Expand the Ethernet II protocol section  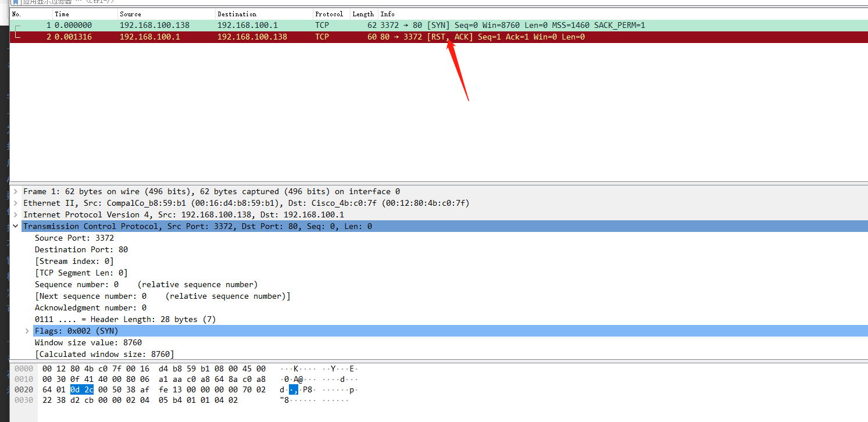tap(15, 203)
